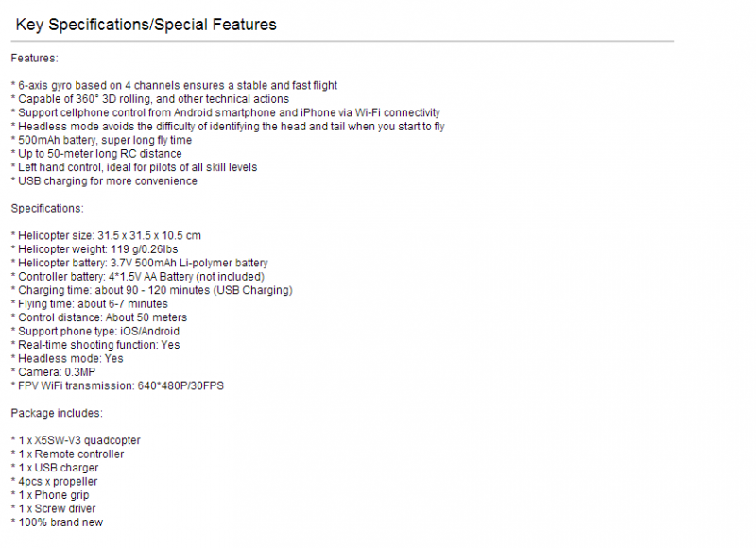Image resolution: width=756 pixels, height=548 pixels.
Task: Click the 500mAh battery super long fly line
Action: click(101, 140)
